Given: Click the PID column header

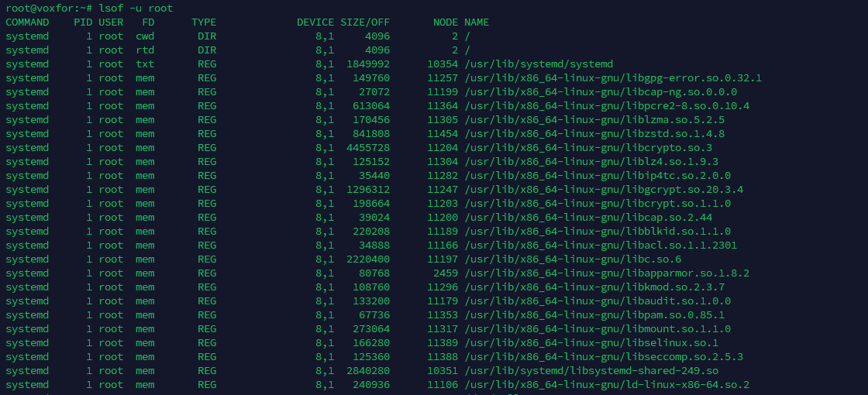Looking at the screenshot, I should click(x=83, y=22).
